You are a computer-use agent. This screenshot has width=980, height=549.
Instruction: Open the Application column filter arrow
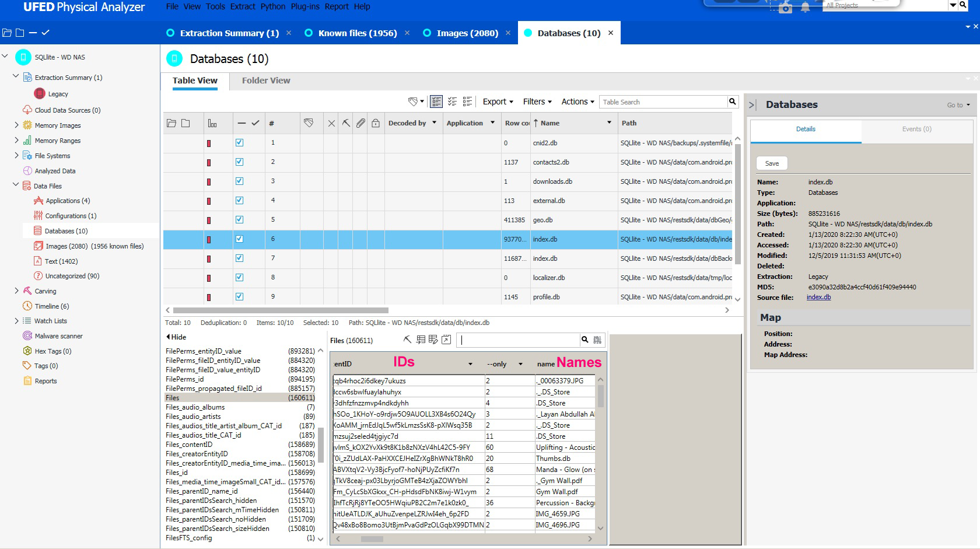click(492, 123)
